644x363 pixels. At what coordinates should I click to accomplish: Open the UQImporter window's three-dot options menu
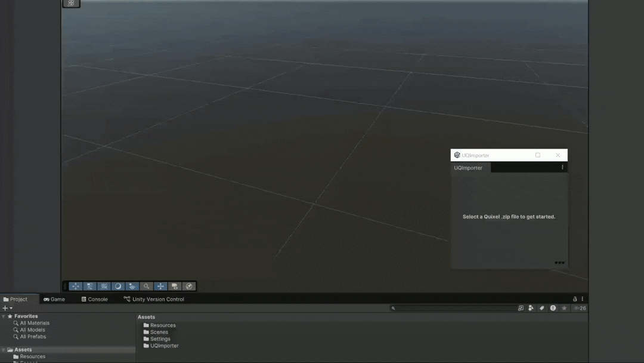click(x=562, y=167)
